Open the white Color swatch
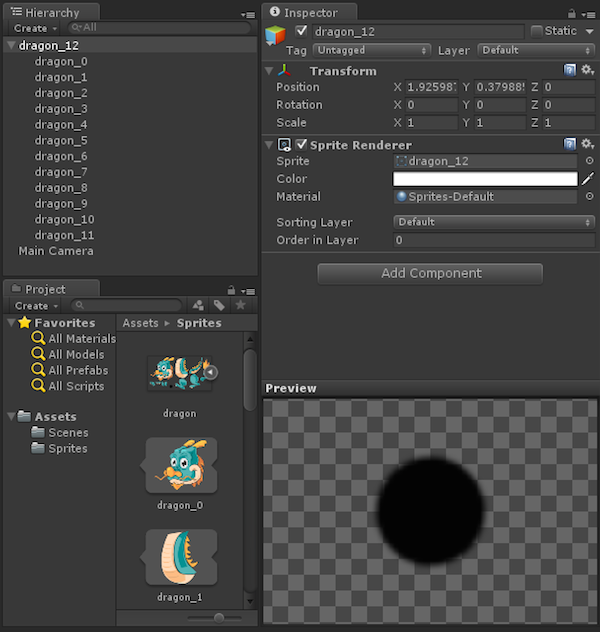 coord(485,179)
